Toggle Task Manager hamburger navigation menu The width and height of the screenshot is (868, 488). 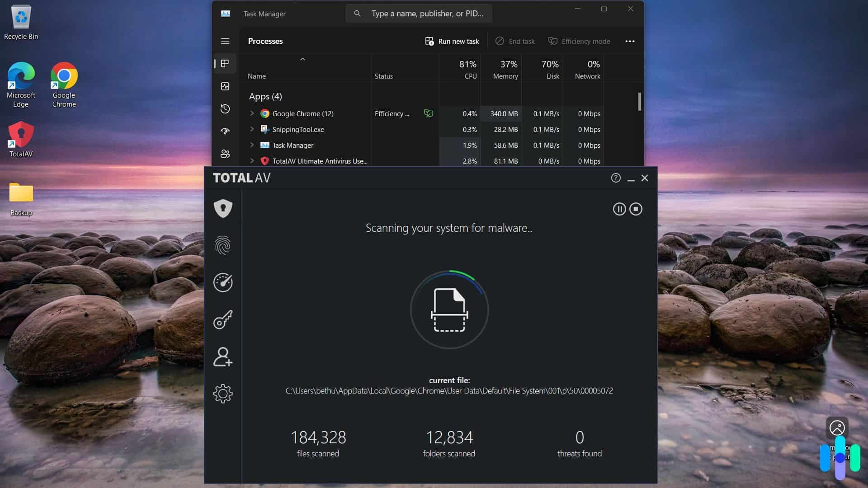point(225,41)
